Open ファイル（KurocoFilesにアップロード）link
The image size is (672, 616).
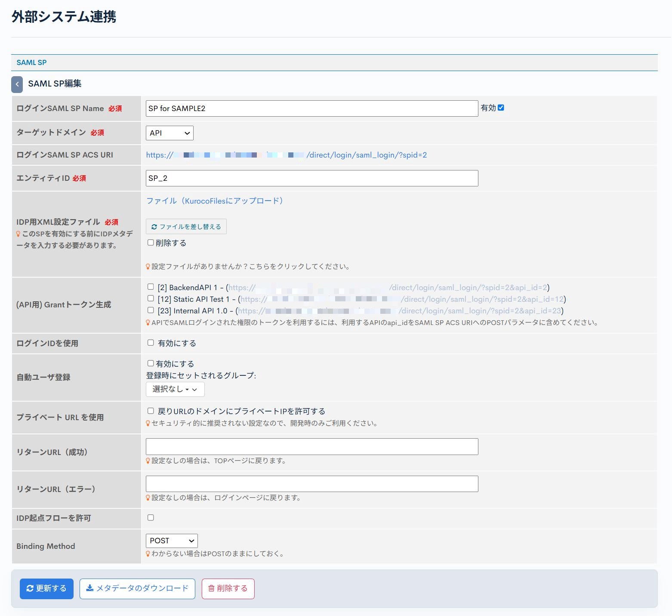coord(214,201)
